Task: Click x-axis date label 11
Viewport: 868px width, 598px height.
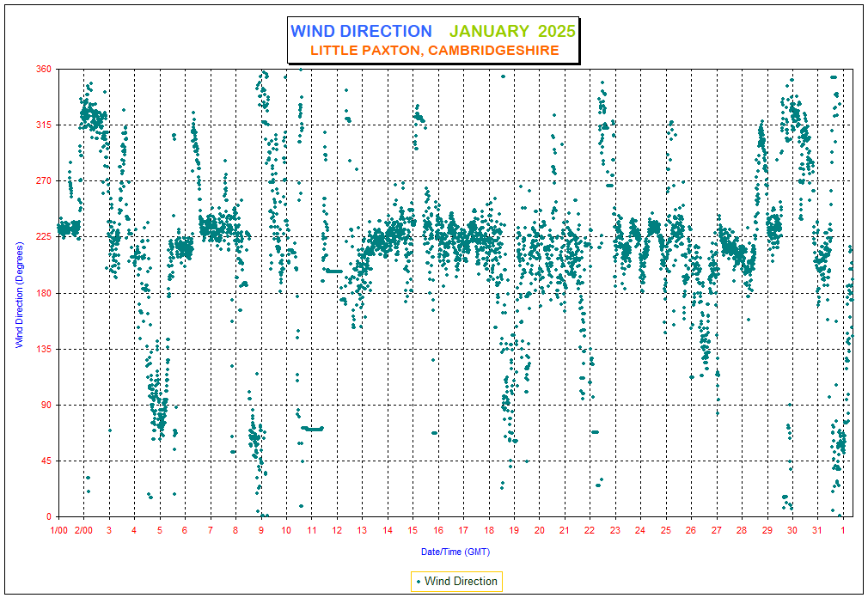Action: click(x=312, y=530)
